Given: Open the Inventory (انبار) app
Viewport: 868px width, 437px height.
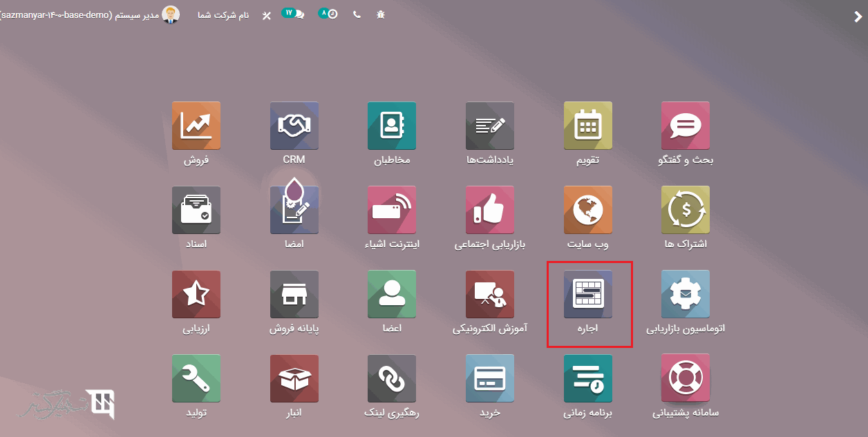Looking at the screenshot, I should [x=294, y=378].
